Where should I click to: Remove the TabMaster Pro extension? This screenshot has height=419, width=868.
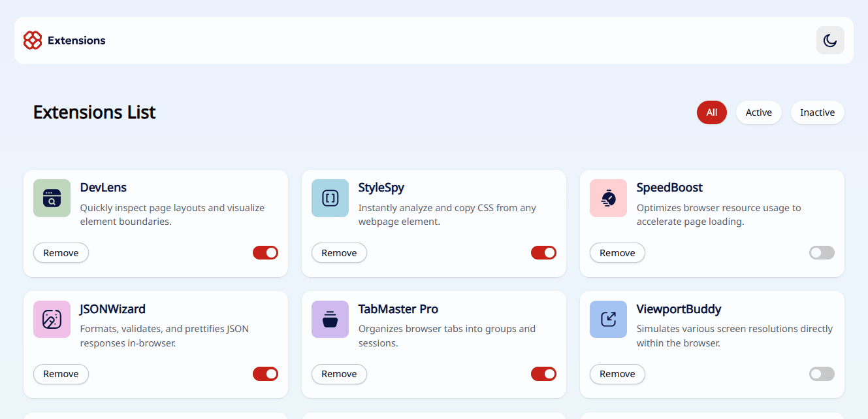339,374
